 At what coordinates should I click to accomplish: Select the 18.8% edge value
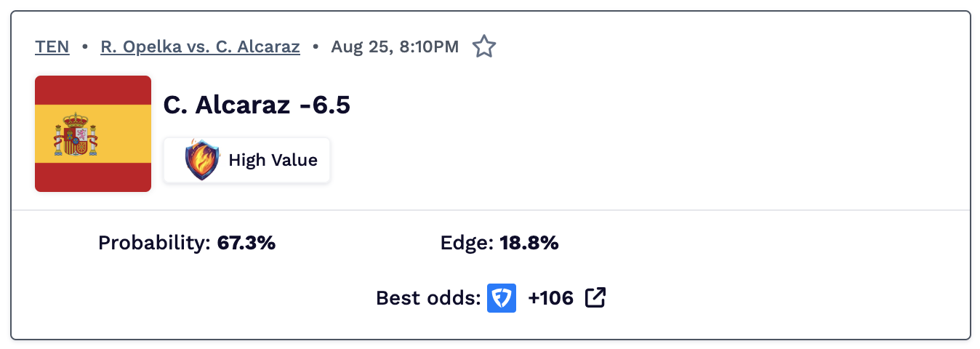click(x=529, y=243)
